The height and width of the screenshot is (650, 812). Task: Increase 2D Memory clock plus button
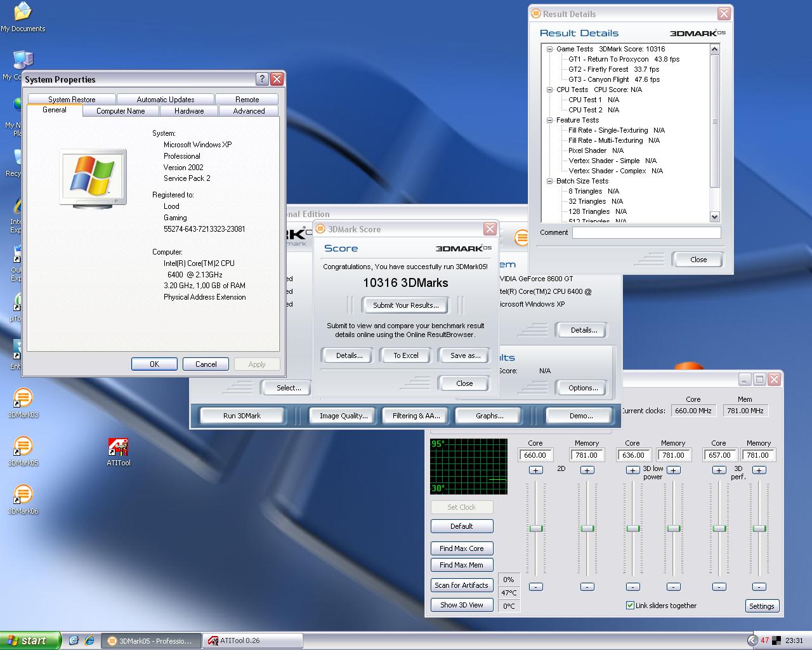coord(587,470)
